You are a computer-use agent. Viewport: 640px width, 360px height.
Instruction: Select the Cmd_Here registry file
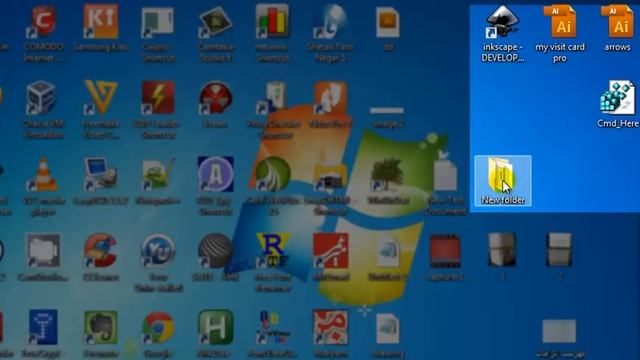pos(618,104)
